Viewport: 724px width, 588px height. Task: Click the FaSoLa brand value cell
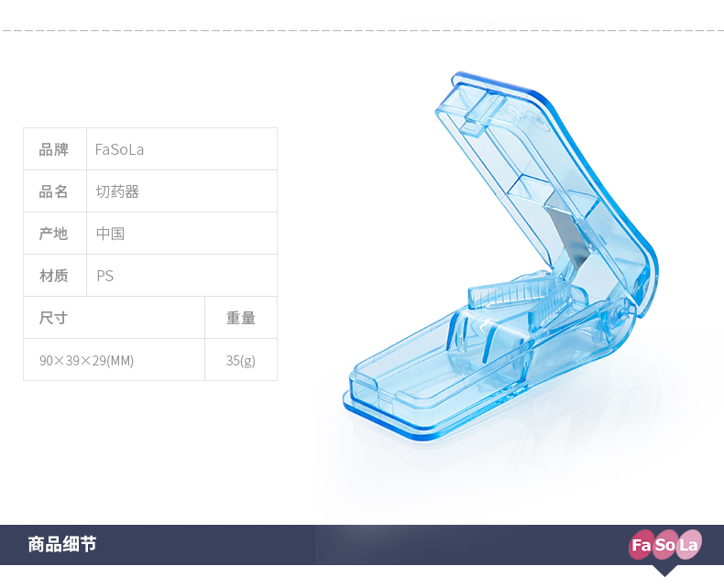point(182,149)
